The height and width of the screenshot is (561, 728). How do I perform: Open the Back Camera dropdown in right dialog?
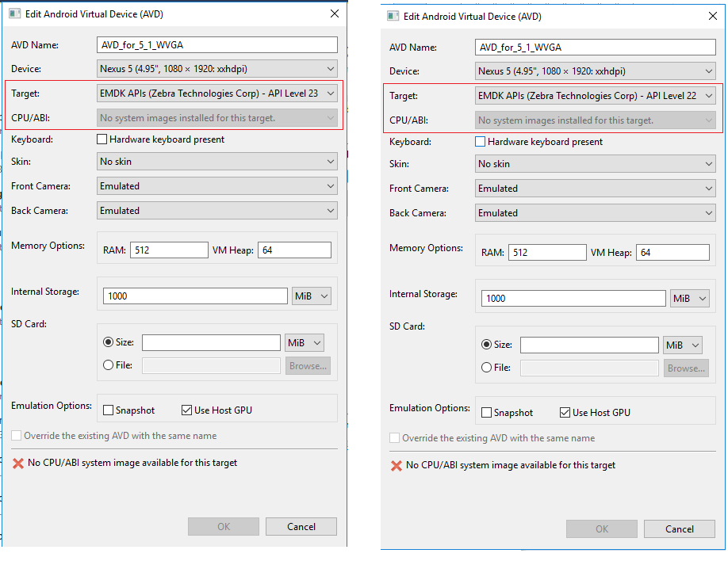711,212
